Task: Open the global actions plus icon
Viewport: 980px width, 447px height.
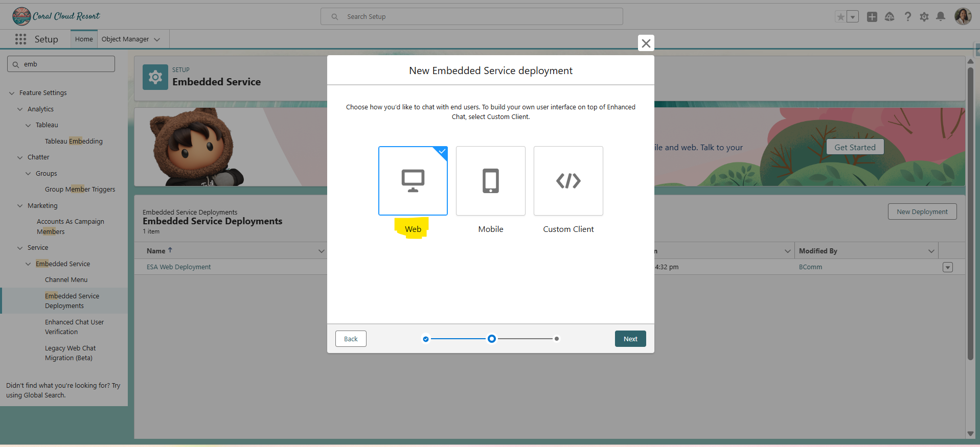Action: pyautogui.click(x=872, y=17)
